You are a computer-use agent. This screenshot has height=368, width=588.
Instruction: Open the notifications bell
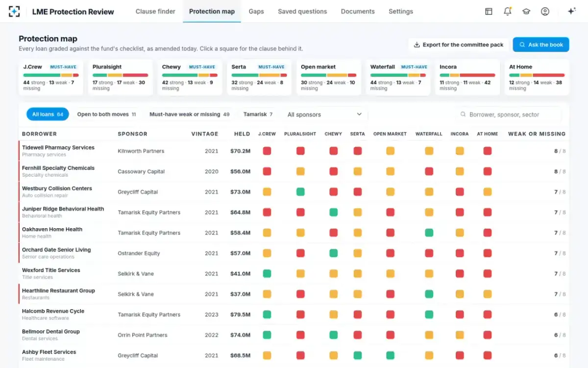click(508, 11)
